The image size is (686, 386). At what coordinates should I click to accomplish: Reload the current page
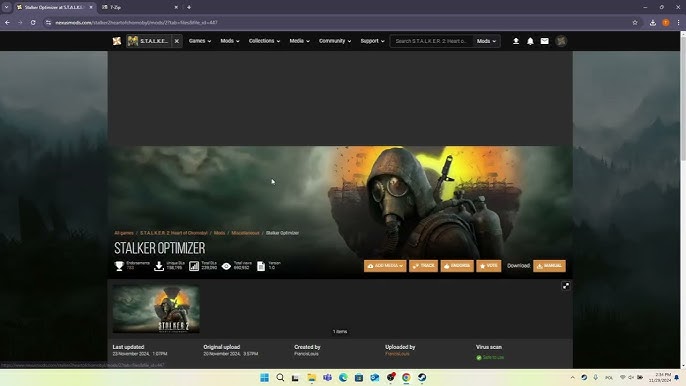[x=33, y=22]
